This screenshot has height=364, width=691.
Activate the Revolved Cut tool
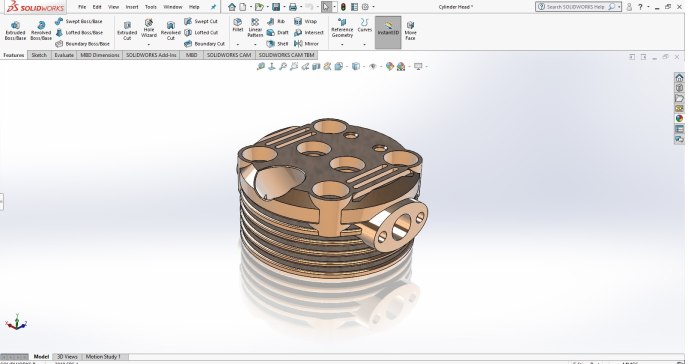point(171,31)
